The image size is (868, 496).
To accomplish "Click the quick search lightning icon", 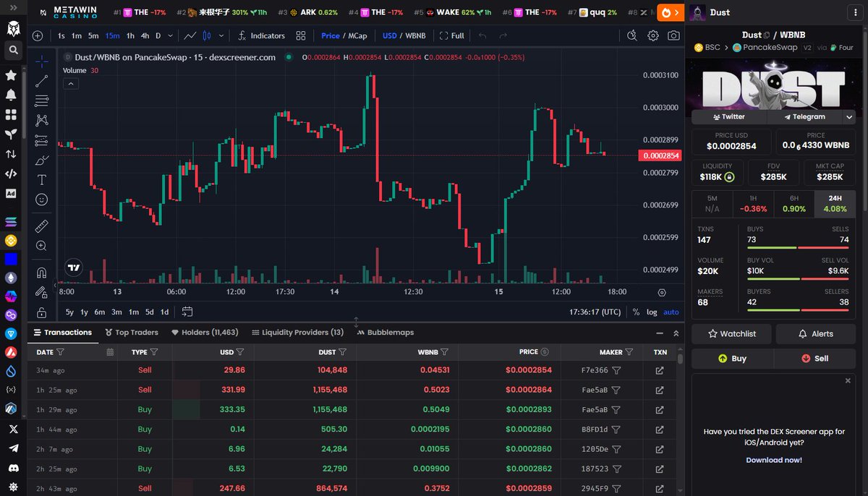I will (632, 35).
